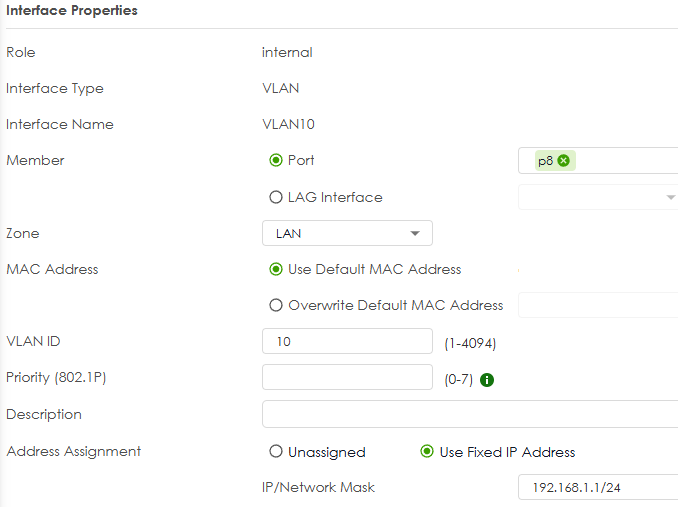Click the VLAN ID input field

click(347, 342)
